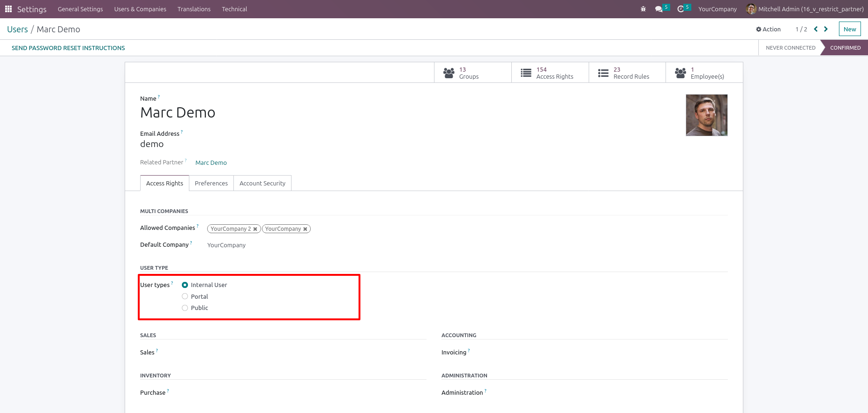The image size is (868, 413).
Task: Show help tooltip for Invoicing label
Action: pos(469,350)
